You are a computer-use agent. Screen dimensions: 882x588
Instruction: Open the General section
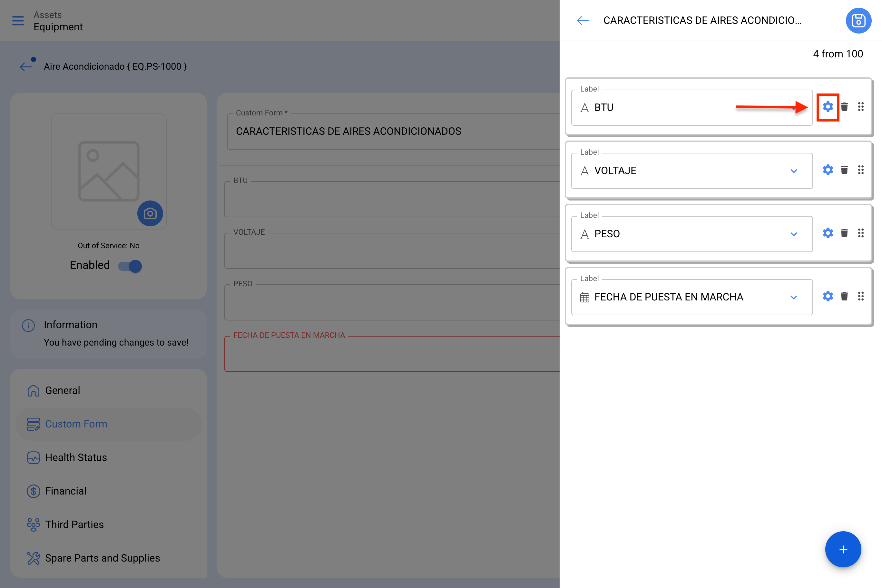pos(109,390)
